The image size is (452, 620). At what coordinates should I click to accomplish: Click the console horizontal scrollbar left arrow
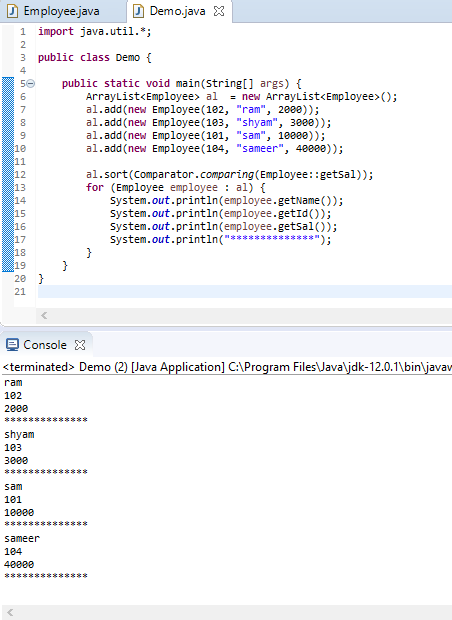[10, 612]
